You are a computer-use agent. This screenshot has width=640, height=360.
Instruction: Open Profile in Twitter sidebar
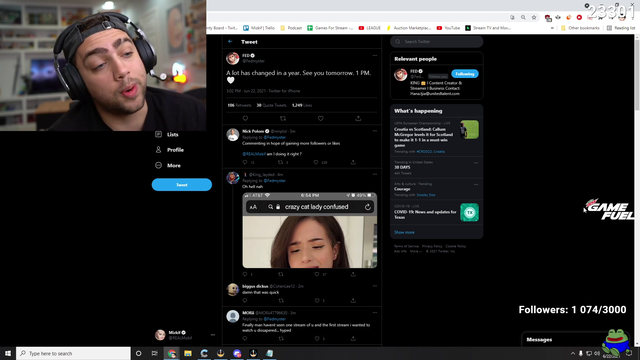[x=170, y=150]
